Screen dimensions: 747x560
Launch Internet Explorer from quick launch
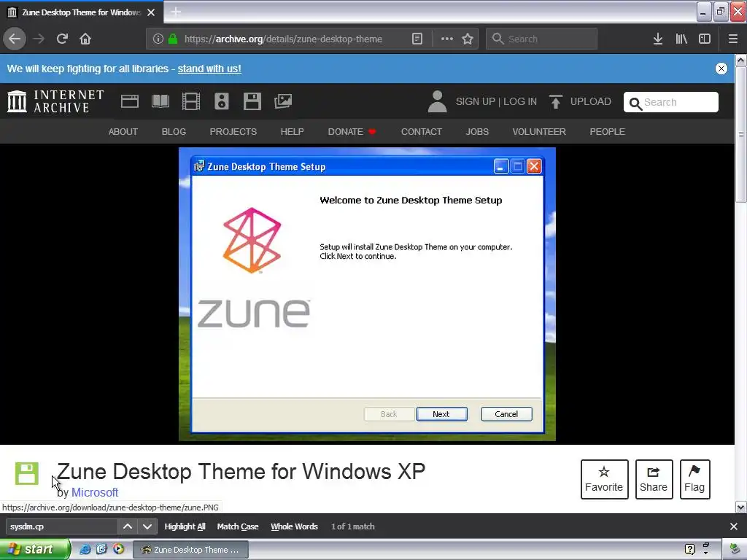pyautogui.click(x=85, y=550)
